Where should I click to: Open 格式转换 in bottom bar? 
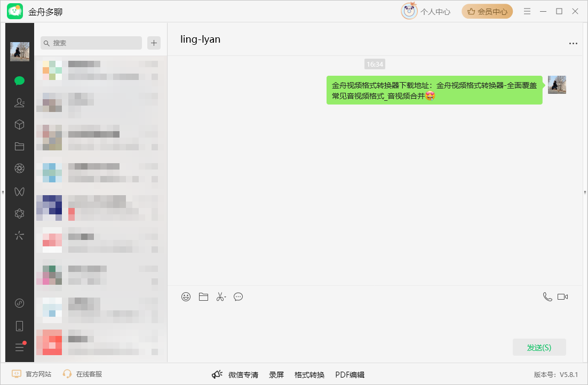tap(309, 375)
